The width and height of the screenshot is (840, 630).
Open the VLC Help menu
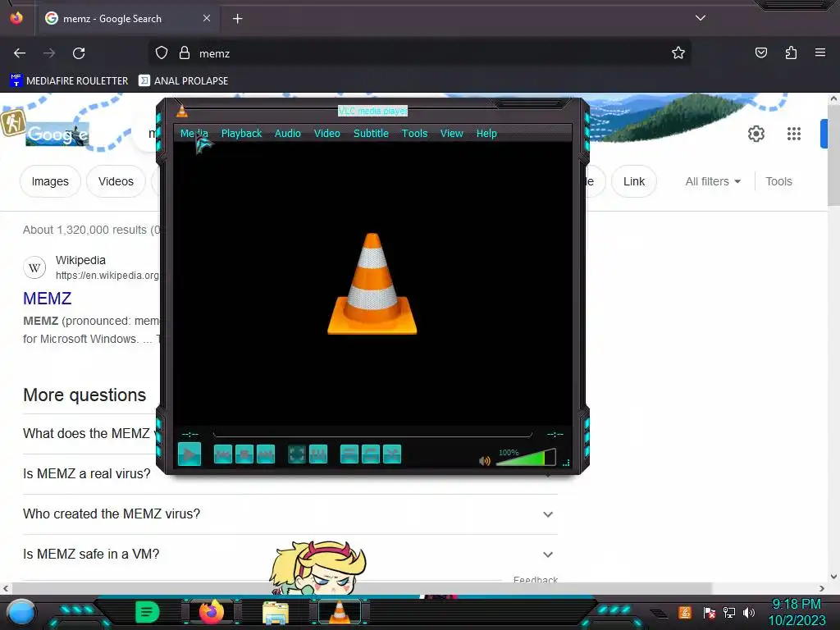coord(486,134)
